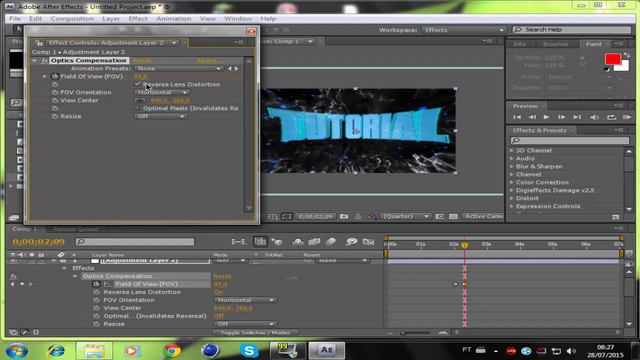The image size is (640, 360).
Task: Jump to first frame in Preview
Action: [517, 117]
